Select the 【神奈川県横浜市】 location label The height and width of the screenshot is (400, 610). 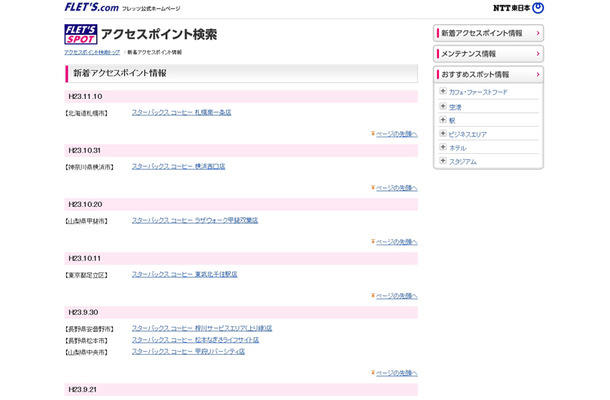coord(89,167)
